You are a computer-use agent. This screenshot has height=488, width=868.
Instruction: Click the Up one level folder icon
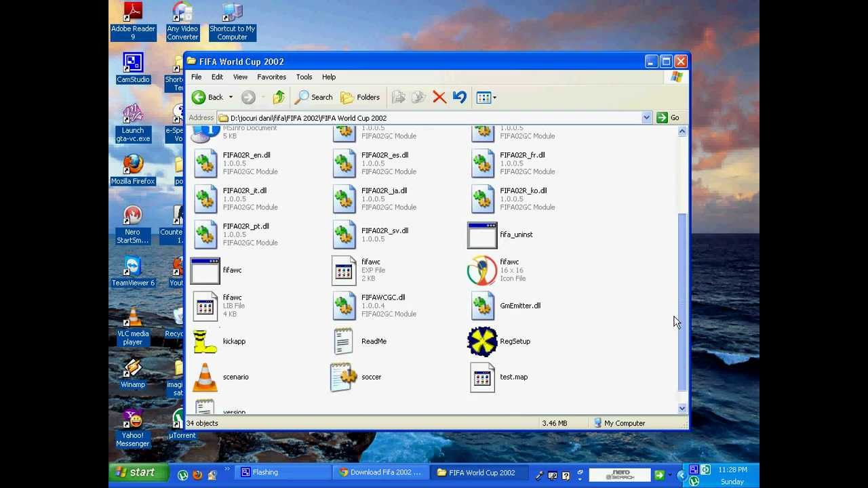(x=279, y=98)
